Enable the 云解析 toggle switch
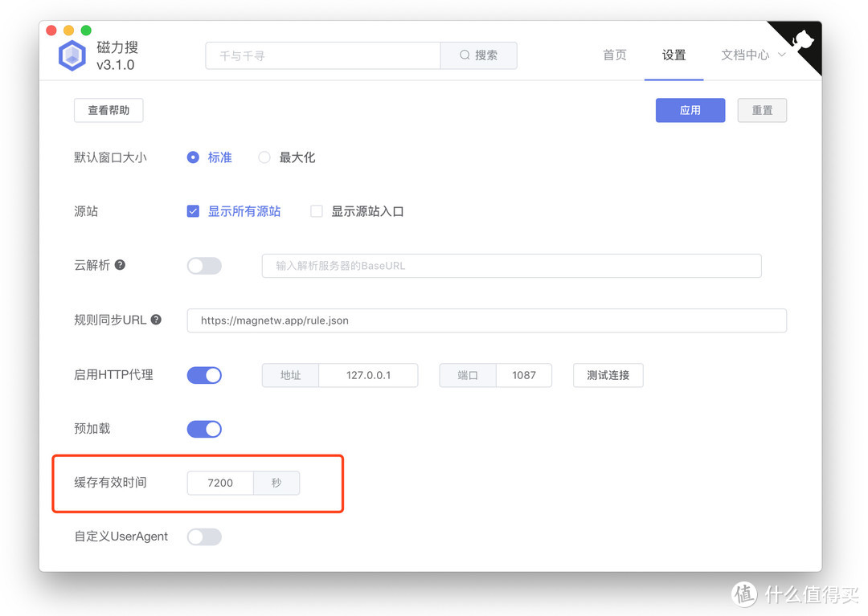Screen dimensions: 868x616 tap(204, 266)
